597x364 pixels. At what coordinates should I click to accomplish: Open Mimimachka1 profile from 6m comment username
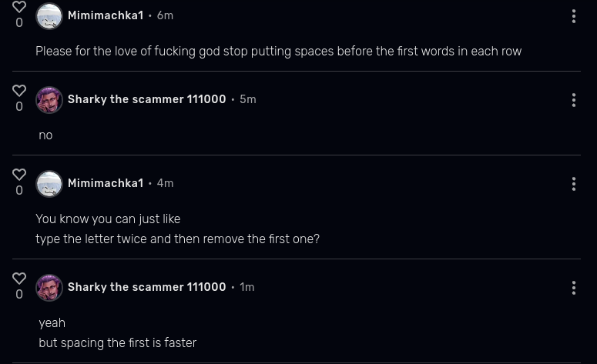[x=106, y=15]
